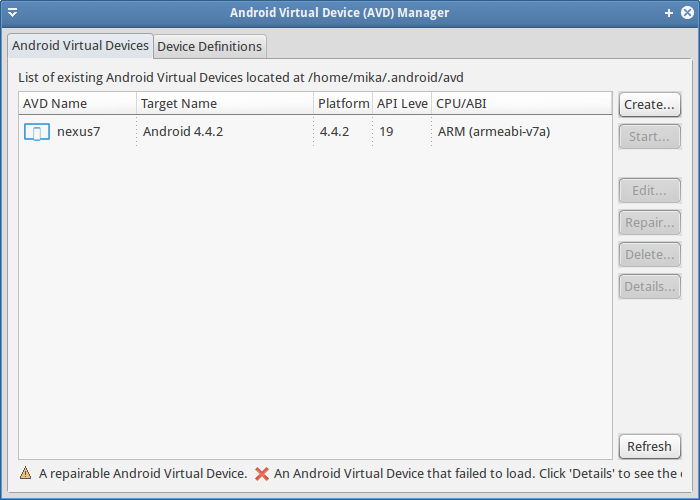Screen dimensions: 700x500
Task: Click the Edit... button
Action: 649,190
